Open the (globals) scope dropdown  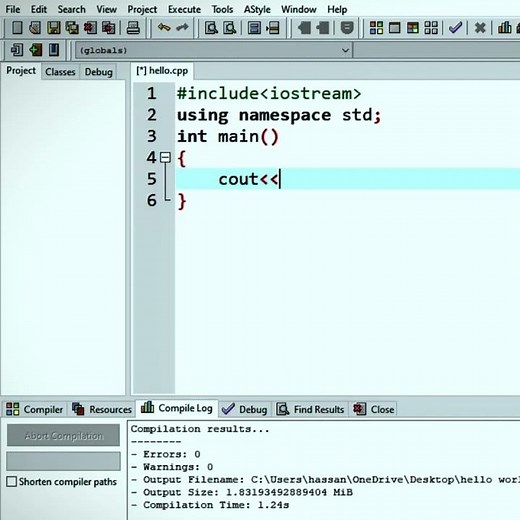tap(214, 50)
